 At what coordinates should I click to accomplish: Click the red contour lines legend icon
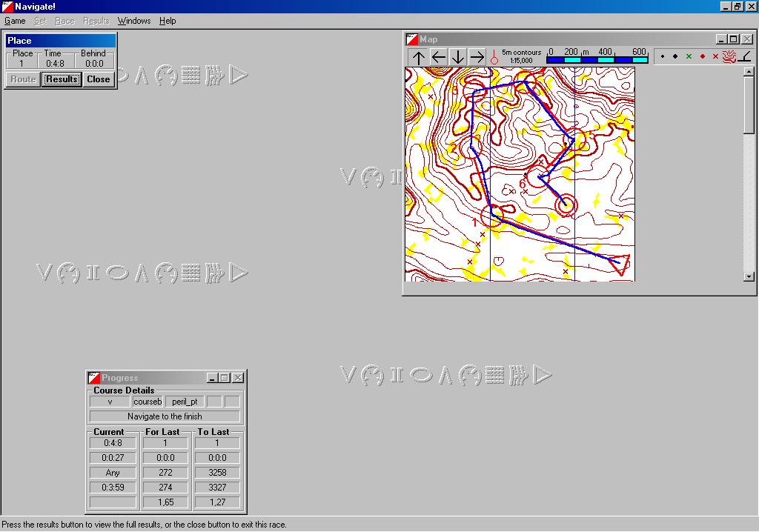[729, 56]
